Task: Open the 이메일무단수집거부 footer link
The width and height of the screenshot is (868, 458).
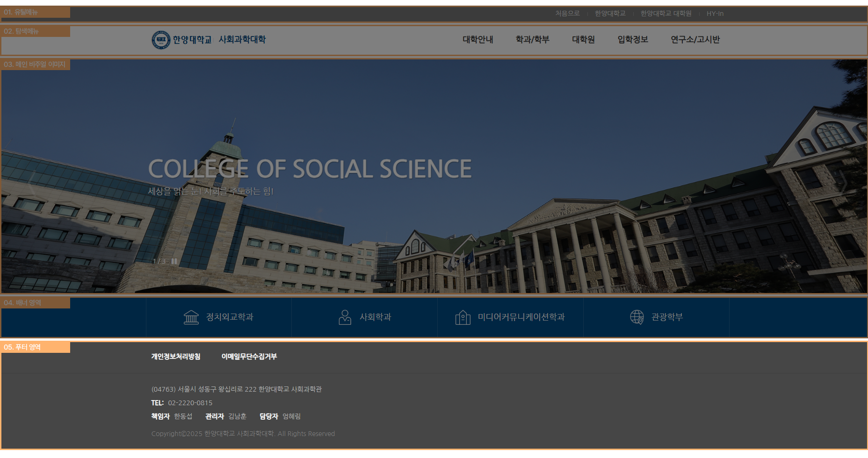Action: [249, 357]
